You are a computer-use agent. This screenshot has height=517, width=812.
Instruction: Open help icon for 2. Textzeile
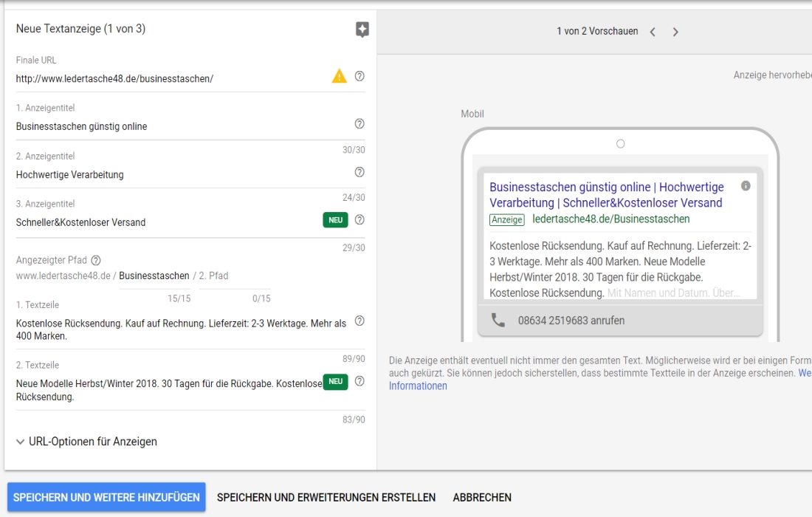[x=359, y=381]
